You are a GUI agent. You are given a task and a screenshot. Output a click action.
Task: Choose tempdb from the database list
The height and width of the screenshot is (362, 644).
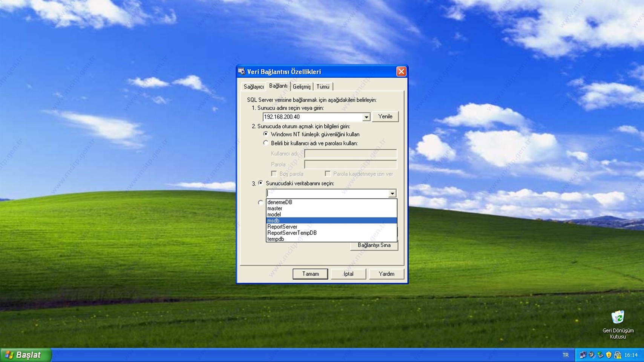(331, 239)
